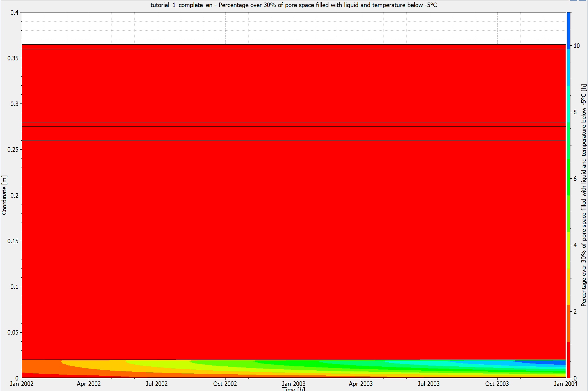This screenshot has height=391, width=588.
Task: Click the 'Jul 2003' x-axis tick label
Action: 429,384
